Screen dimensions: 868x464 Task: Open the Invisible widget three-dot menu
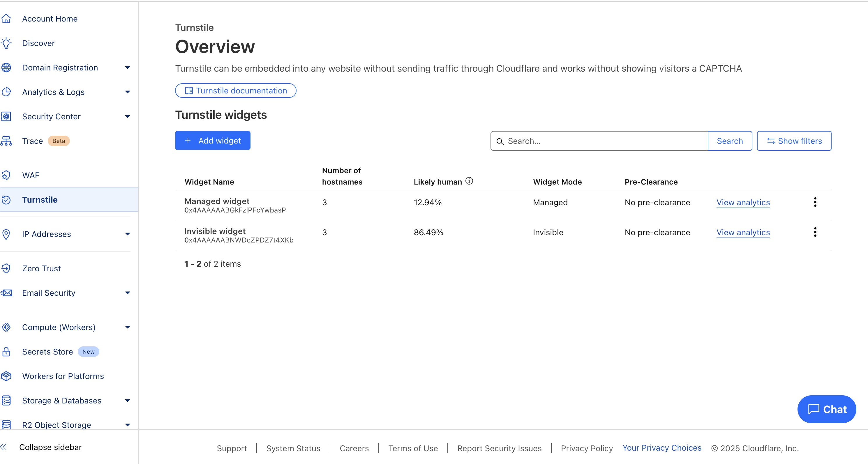point(815,232)
